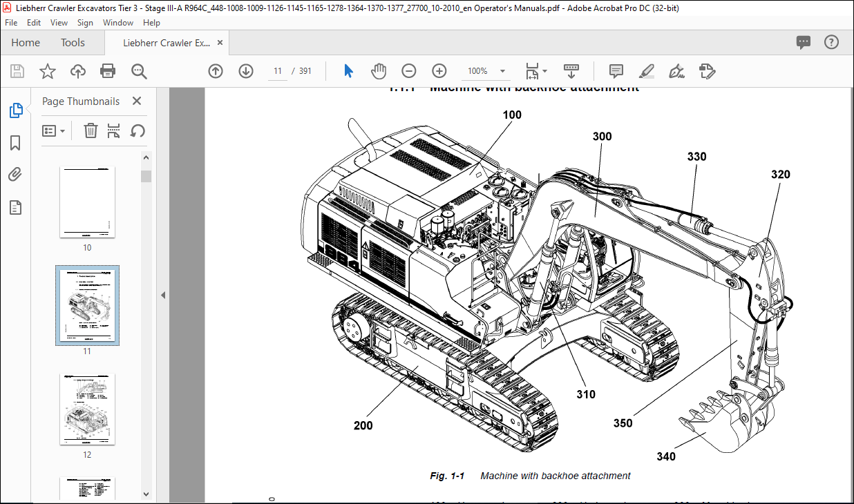Select page 12 thumbnail
This screenshot has width=854, height=504.
tap(87, 410)
